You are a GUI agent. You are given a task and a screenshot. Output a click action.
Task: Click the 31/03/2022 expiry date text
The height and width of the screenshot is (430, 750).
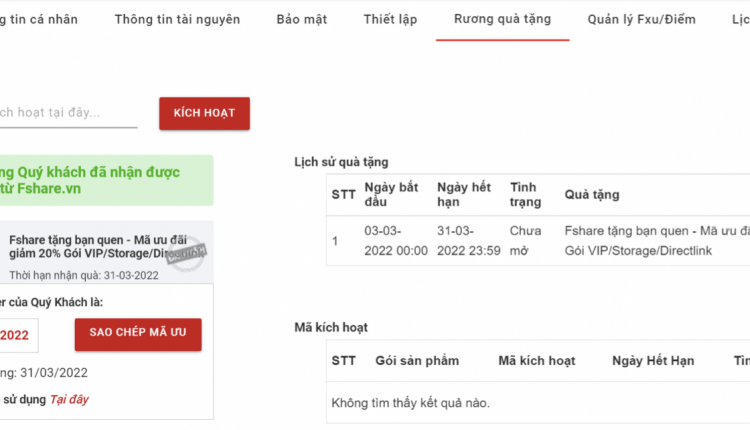coord(54,373)
